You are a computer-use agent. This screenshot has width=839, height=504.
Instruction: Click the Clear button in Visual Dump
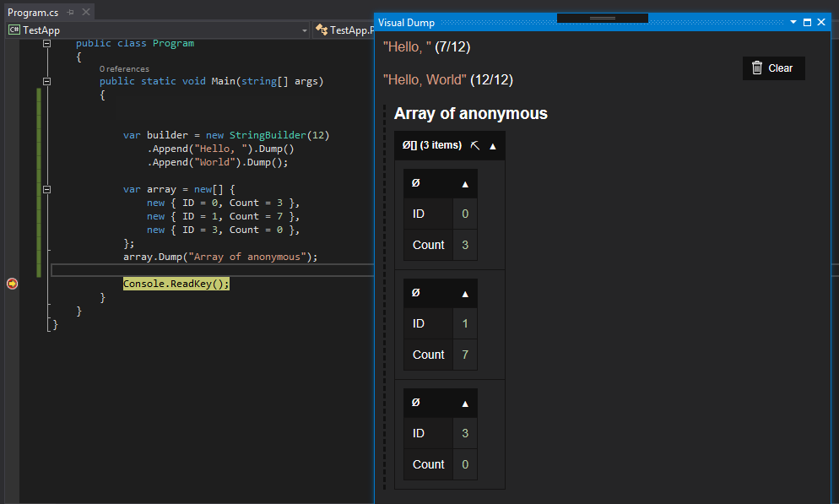pyautogui.click(x=773, y=68)
